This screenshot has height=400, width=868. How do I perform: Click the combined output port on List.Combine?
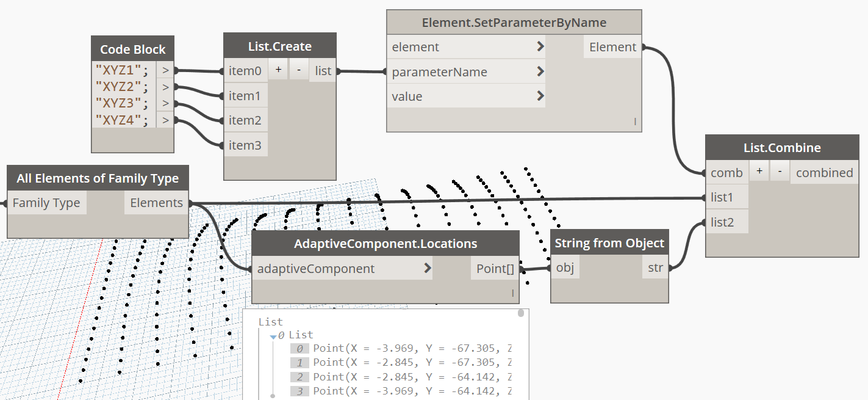(x=824, y=173)
